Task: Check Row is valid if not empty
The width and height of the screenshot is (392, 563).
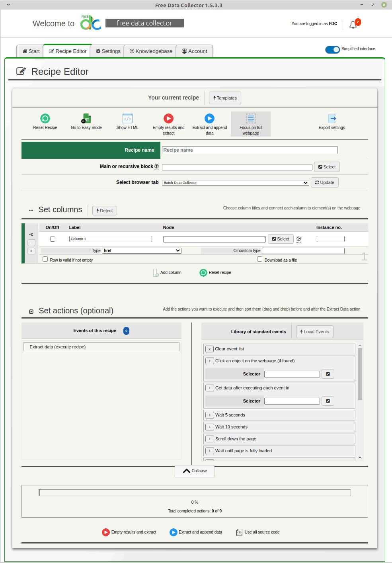Action: (x=45, y=259)
